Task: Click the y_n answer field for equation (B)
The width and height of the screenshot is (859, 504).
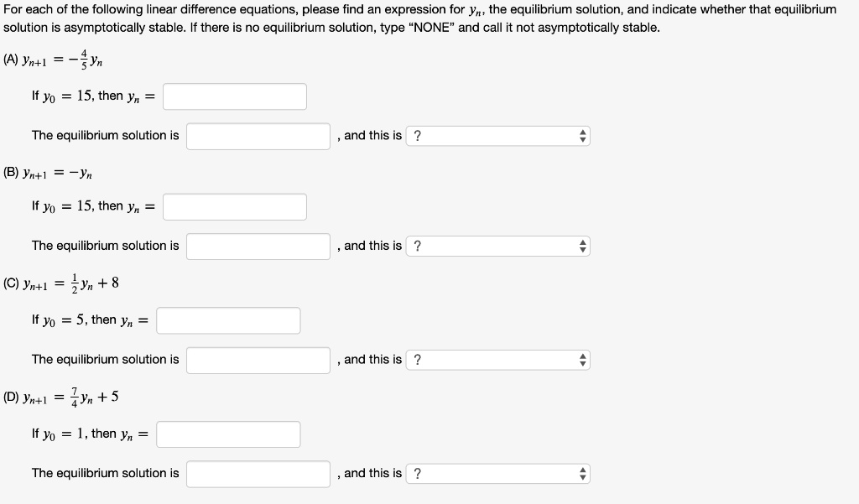Action: (235, 206)
